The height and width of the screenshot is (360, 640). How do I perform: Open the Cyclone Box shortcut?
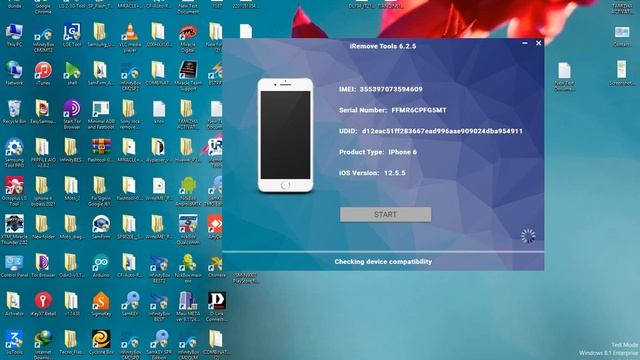click(x=101, y=342)
